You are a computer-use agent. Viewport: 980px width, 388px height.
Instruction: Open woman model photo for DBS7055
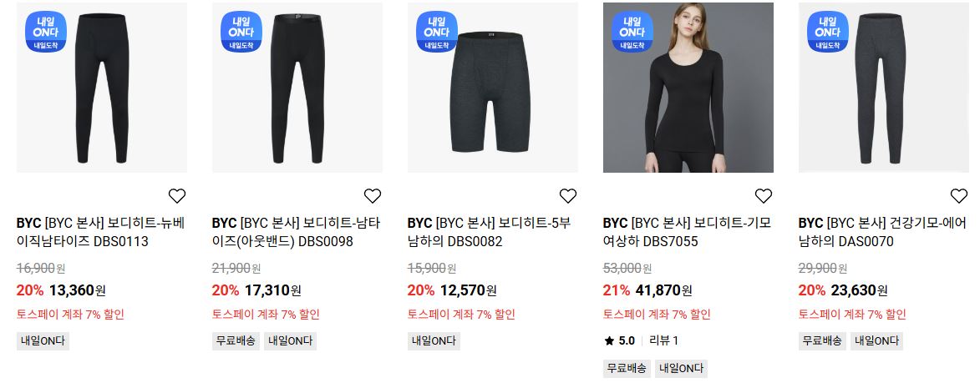pos(688,88)
